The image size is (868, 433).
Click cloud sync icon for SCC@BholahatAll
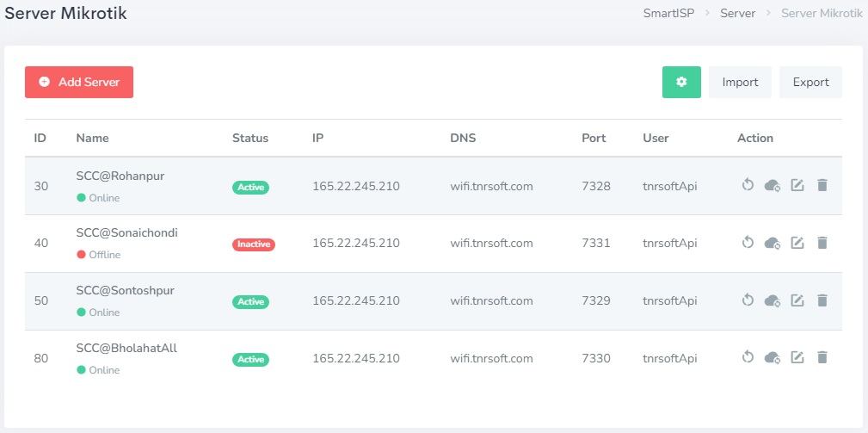[773, 357]
